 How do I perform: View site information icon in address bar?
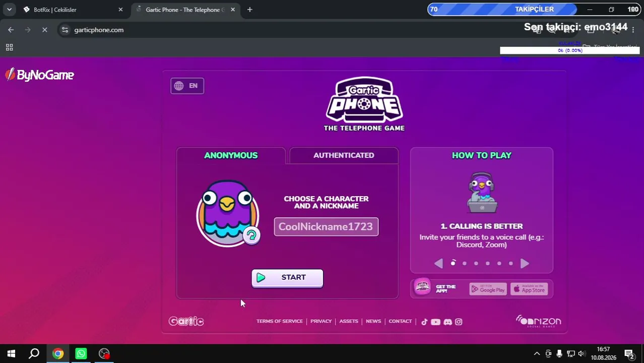point(65,30)
